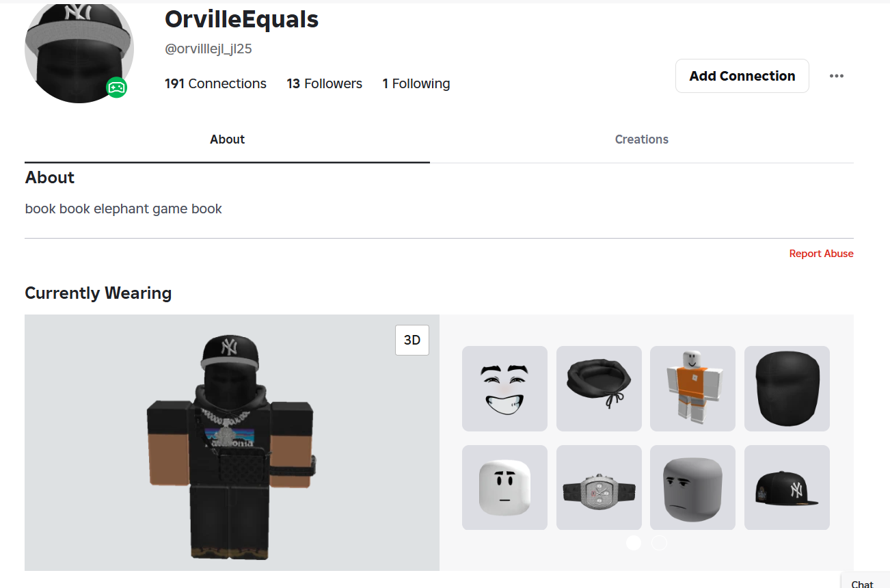Open the black NY cap item
The width and height of the screenshot is (890, 588).
787,487
